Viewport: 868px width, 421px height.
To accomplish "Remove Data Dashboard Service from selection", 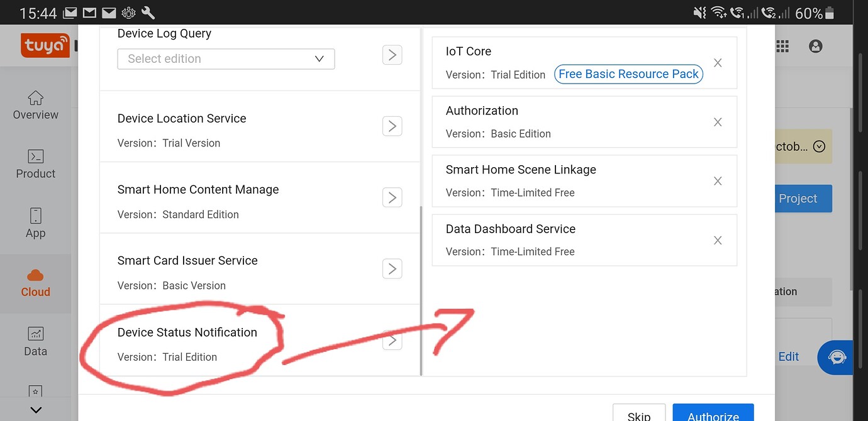I will coord(718,240).
